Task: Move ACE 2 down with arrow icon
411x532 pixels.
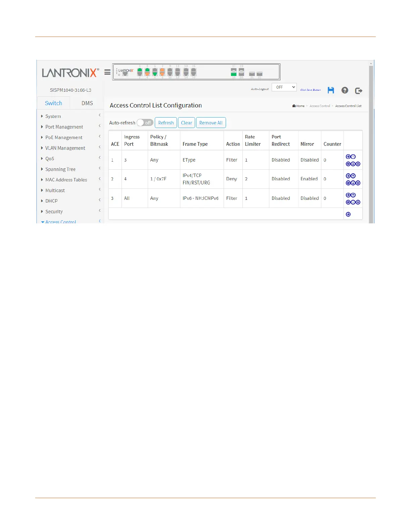Action: pyautogui.click(x=353, y=183)
